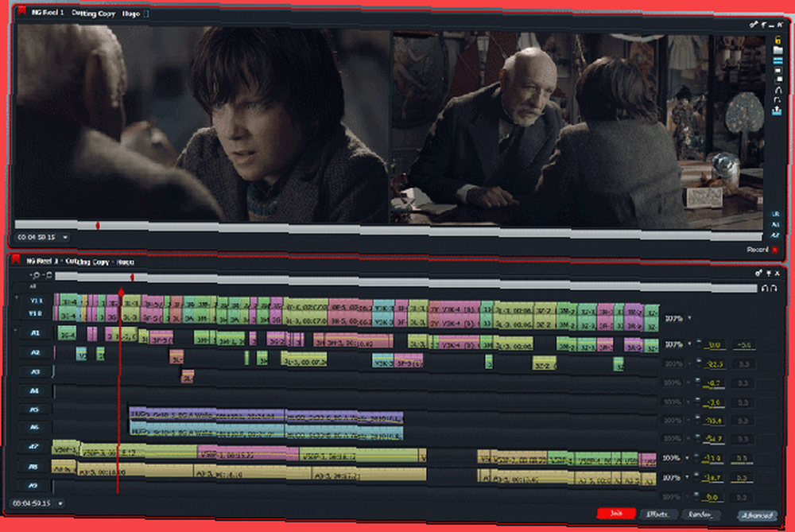This screenshot has height=532, width=795.
Task: Click the -11.0 level value field
Action: coord(713,459)
